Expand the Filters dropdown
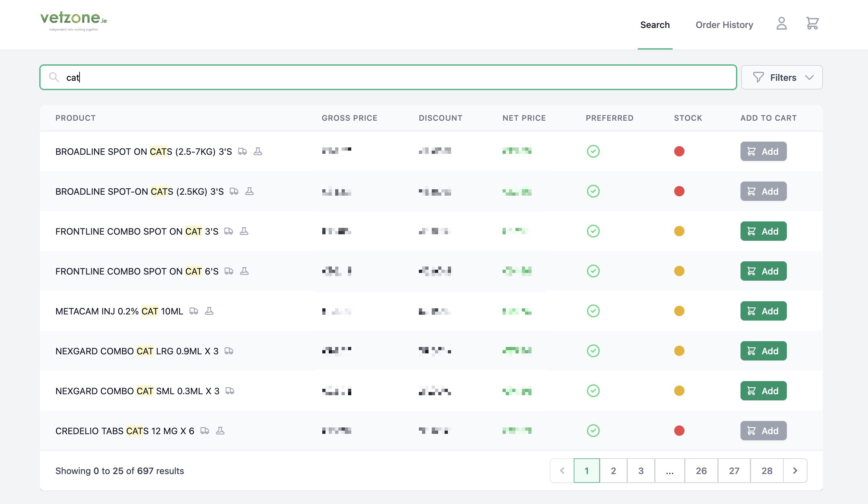The image size is (868, 504). 781,78
